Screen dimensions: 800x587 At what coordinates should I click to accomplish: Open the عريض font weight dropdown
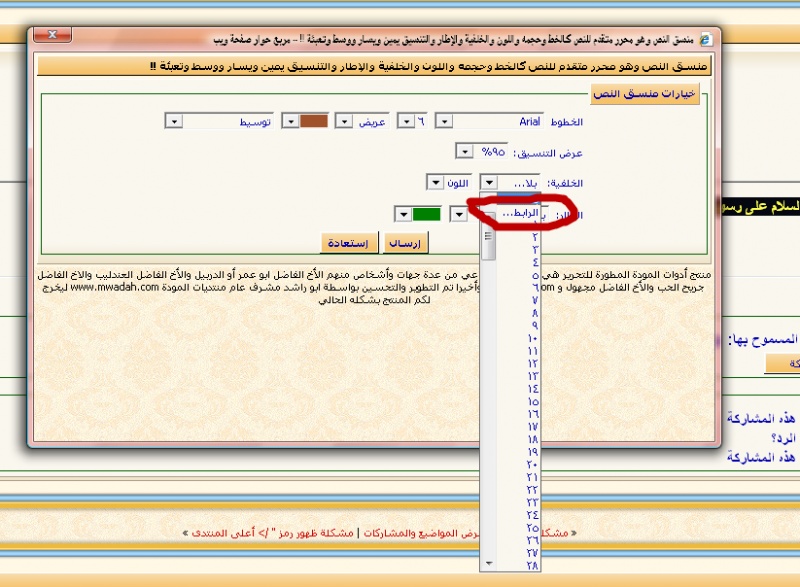[344, 121]
